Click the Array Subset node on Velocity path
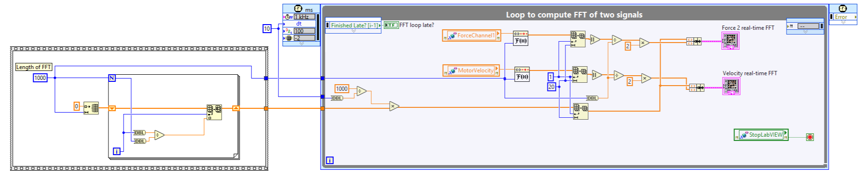 click(580, 74)
